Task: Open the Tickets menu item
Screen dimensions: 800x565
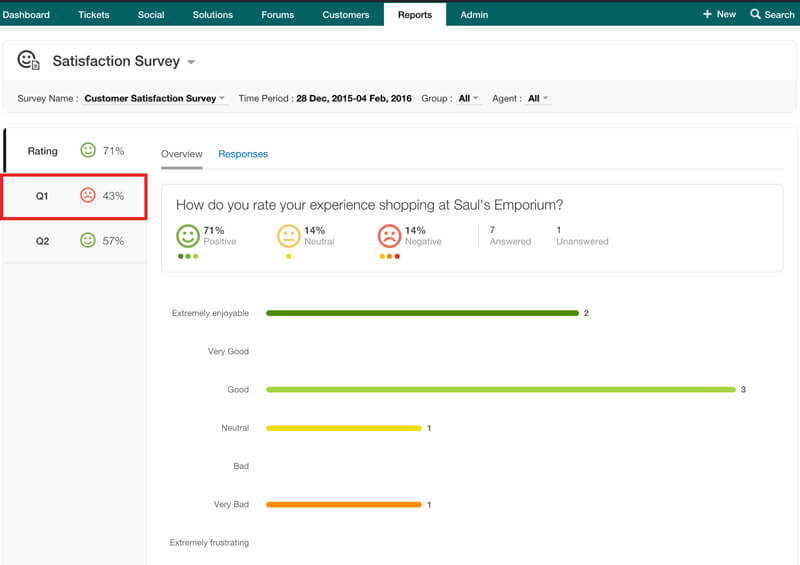Action: tap(94, 15)
